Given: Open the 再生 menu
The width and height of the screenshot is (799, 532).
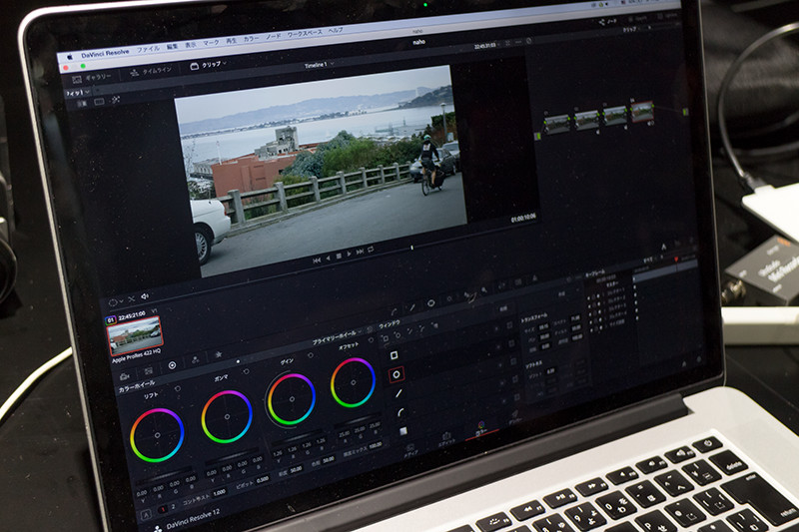Looking at the screenshot, I should coord(232,41).
